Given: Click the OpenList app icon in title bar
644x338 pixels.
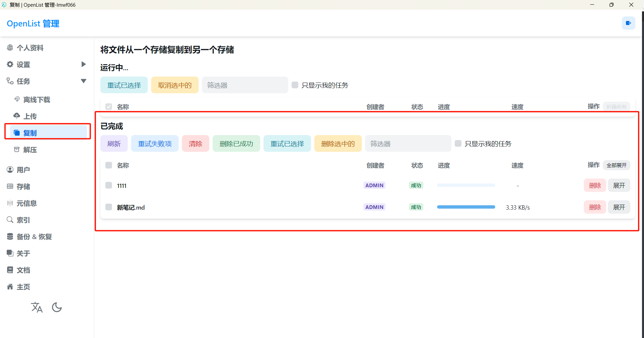Looking at the screenshot, I should point(4,5).
